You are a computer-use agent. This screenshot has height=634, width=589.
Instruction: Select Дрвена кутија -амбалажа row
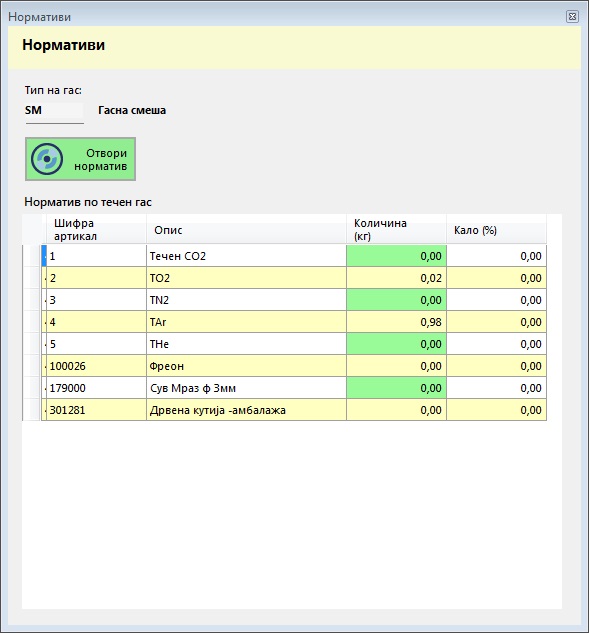tap(294, 410)
